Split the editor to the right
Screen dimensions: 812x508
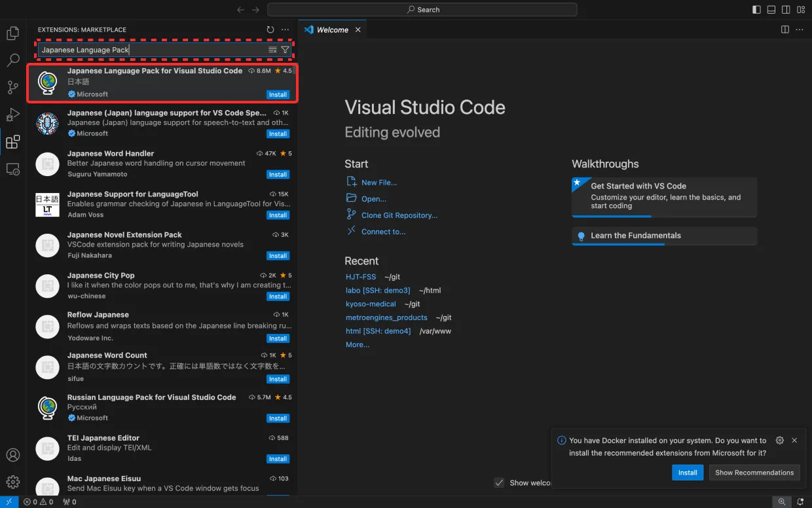(x=785, y=29)
